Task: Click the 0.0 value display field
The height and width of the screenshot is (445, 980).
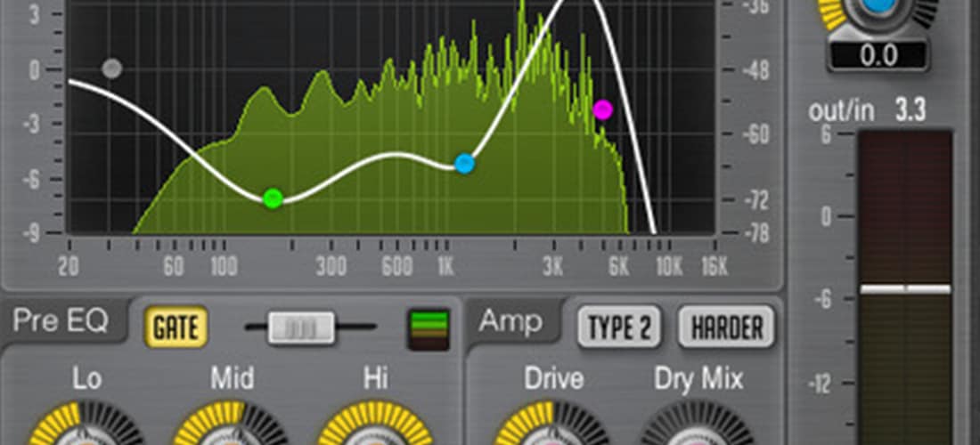Action: pyautogui.click(x=878, y=56)
